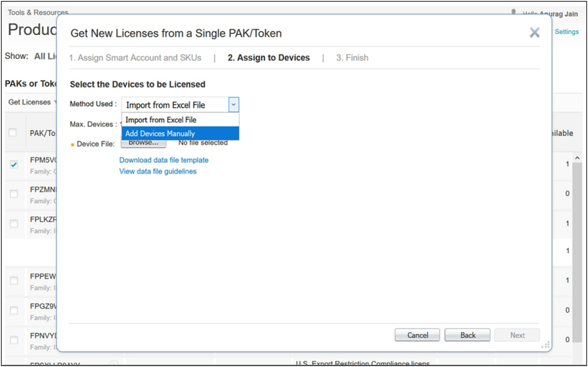The height and width of the screenshot is (367, 588).
Task: Switch to Assign Smart Account and SKUs step
Action: tap(135, 58)
